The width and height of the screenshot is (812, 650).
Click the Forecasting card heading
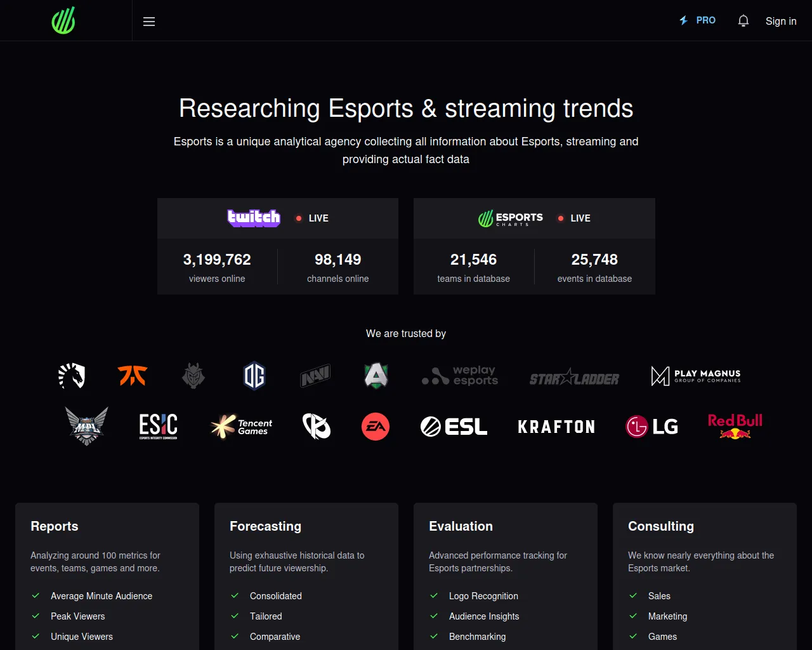tap(265, 526)
